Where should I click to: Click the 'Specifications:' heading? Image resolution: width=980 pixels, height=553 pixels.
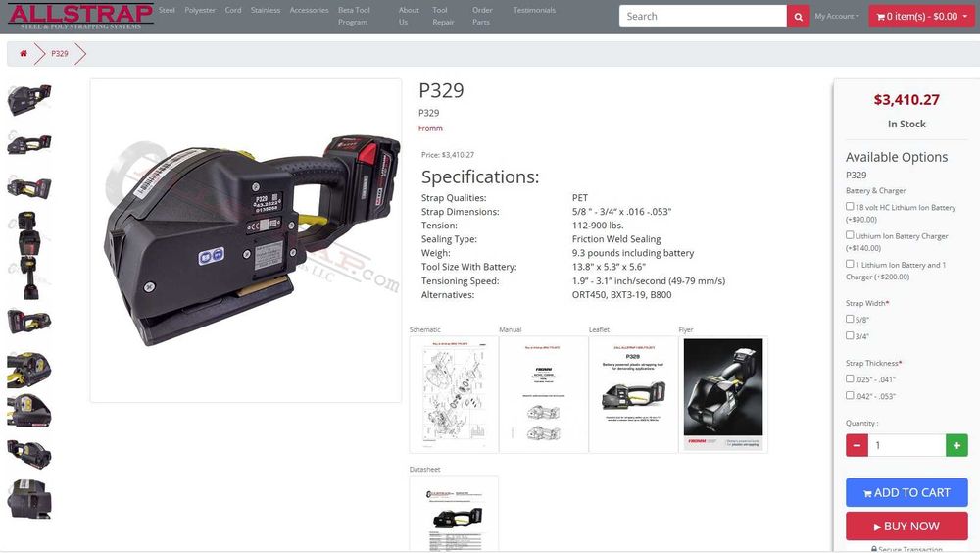click(x=480, y=177)
